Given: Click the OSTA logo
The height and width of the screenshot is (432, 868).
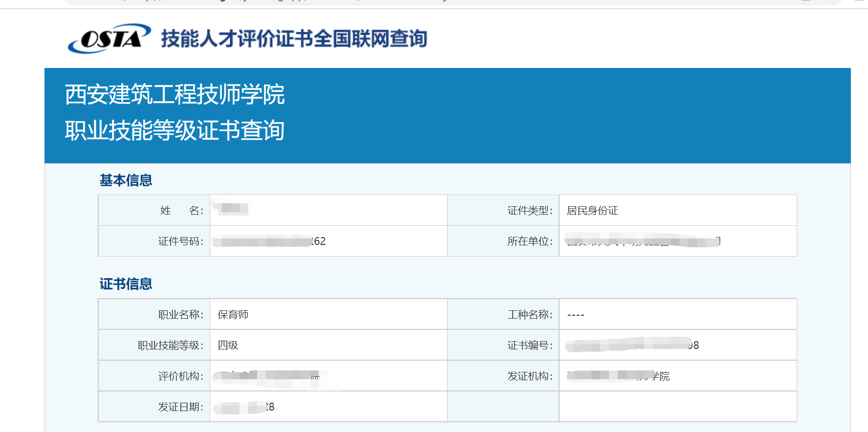Looking at the screenshot, I should [109, 39].
